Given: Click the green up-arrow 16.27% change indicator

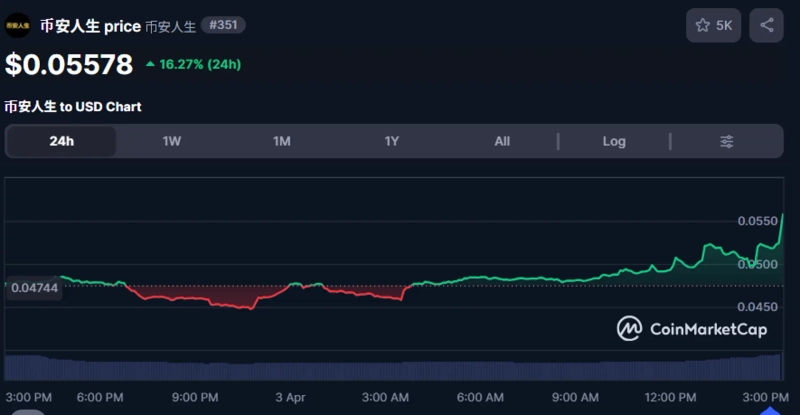Looking at the screenshot, I should click(193, 65).
